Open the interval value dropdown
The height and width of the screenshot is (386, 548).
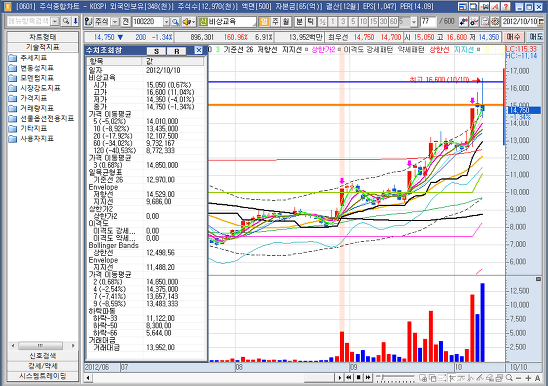pos(414,22)
